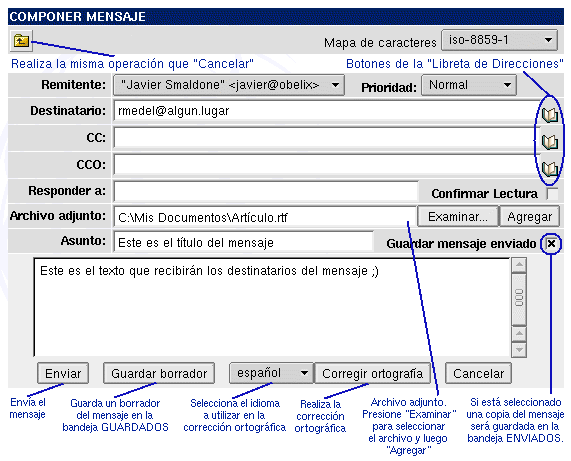Enable the Confirmar Lectura checkbox
The image size is (571, 461).
(x=552, y=194)
